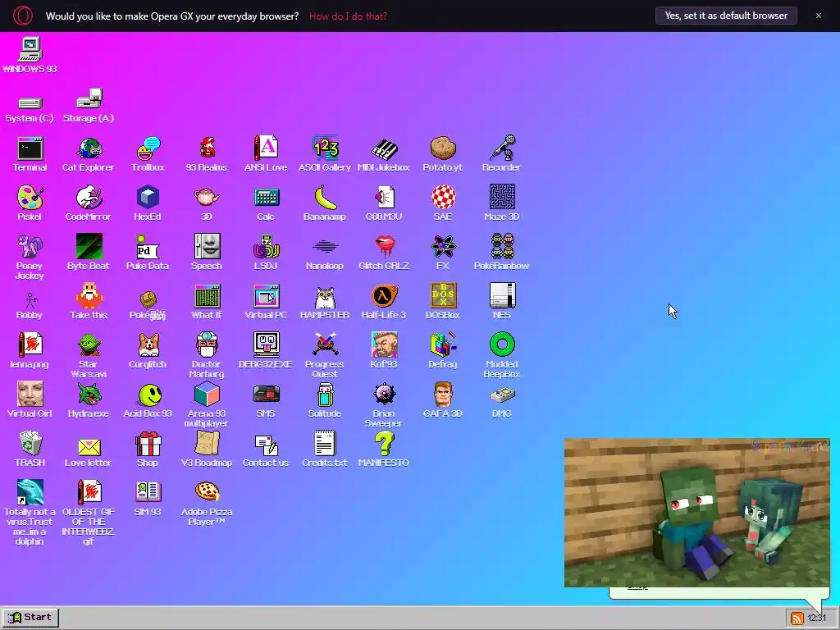This screenshot has width=840, height=630.
Task: Click the Minecraft zombie video thumbnail
Action: (x=696, y=512)
